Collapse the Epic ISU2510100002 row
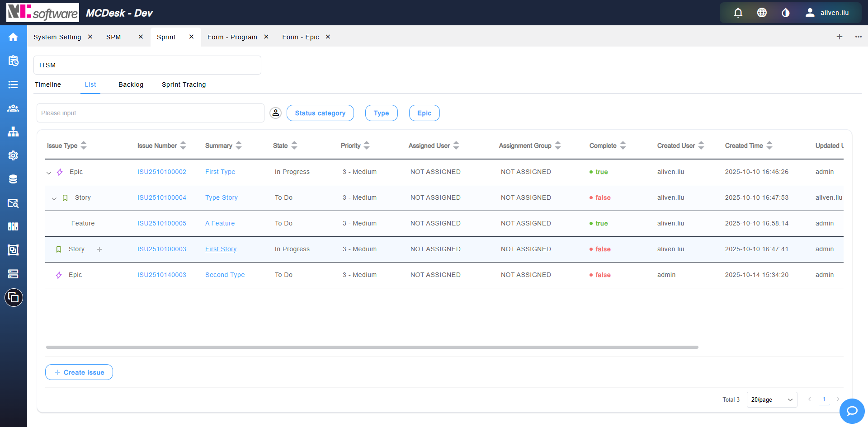868x427 pixels. [49, 173]
